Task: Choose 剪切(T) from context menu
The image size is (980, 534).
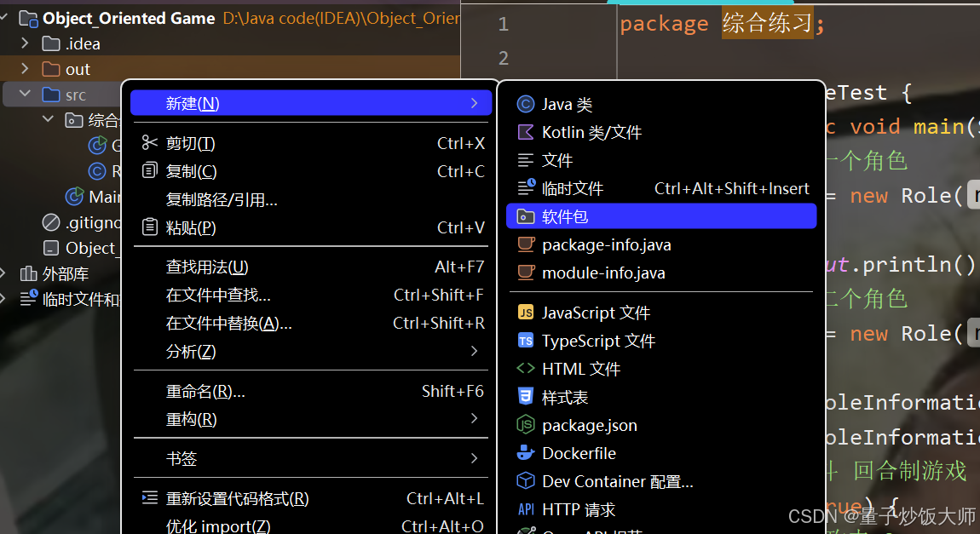Action: pyautogui.click(x=311, y=144)
